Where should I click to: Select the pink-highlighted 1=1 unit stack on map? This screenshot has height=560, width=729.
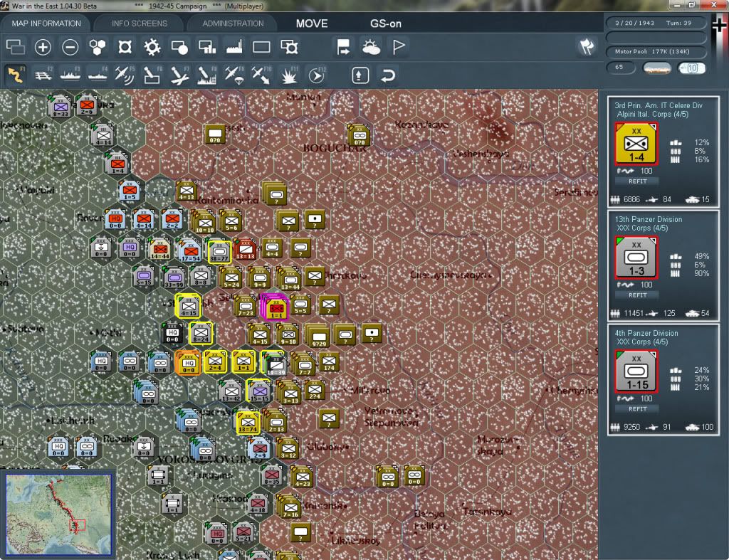[276, 307]
